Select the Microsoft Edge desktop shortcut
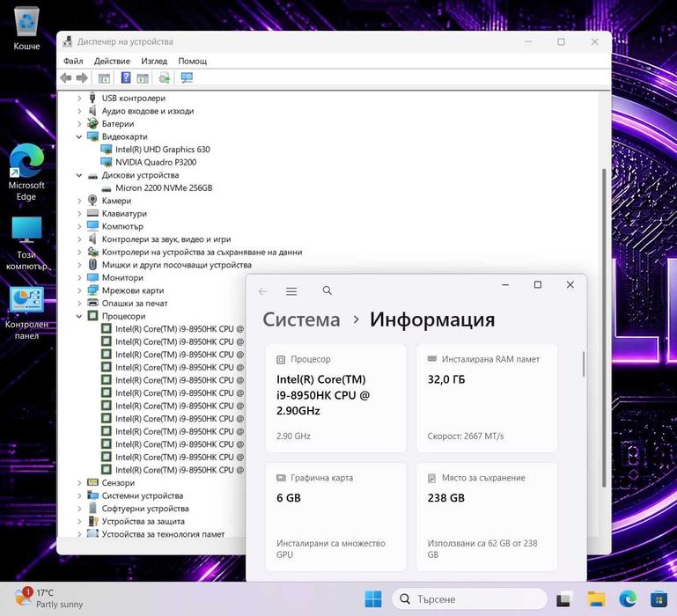Screen dimensions: 677x616 (26, 172)
